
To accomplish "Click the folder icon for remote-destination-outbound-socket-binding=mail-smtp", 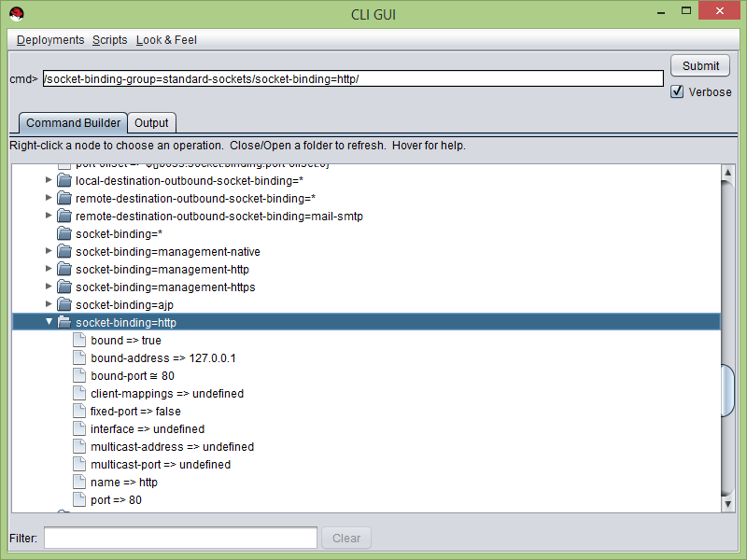I will pos(63,216).
